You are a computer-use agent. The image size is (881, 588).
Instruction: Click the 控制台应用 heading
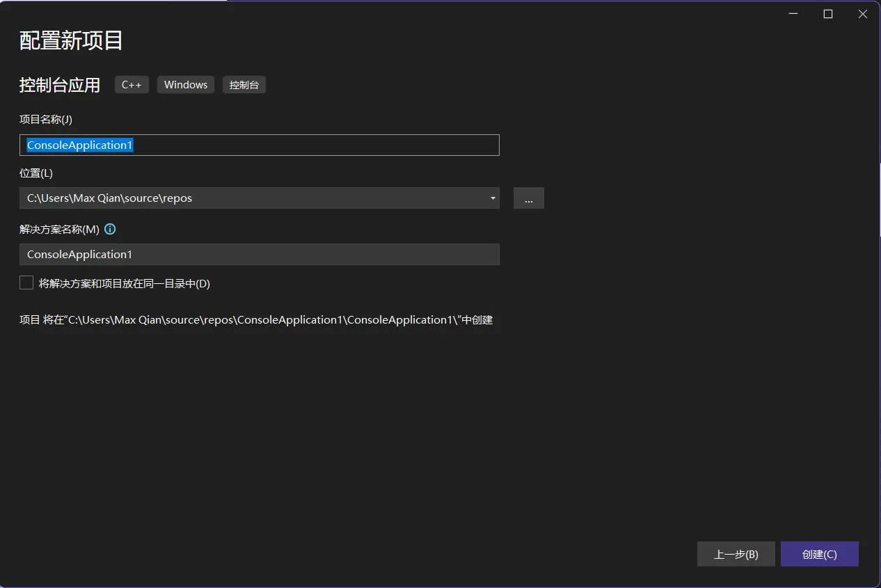60,86
